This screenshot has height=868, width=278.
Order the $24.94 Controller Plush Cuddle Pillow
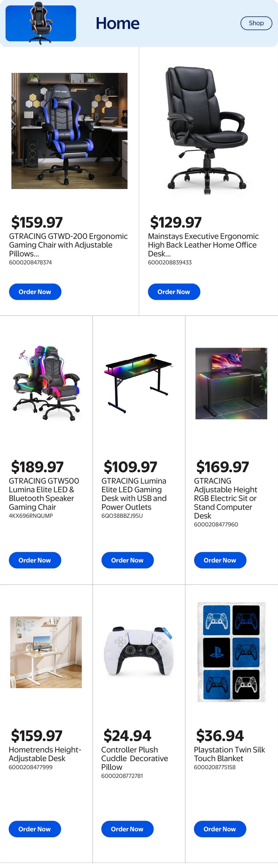tap(127, 829)
